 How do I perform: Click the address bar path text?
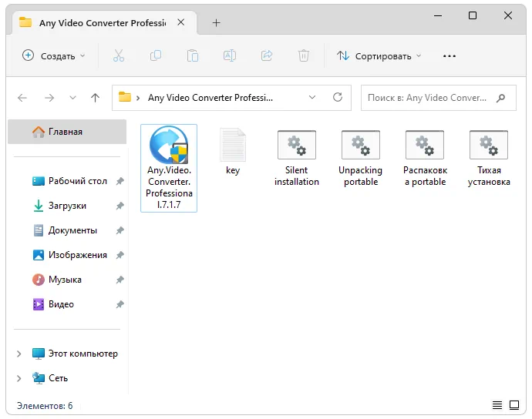[210, 98]
